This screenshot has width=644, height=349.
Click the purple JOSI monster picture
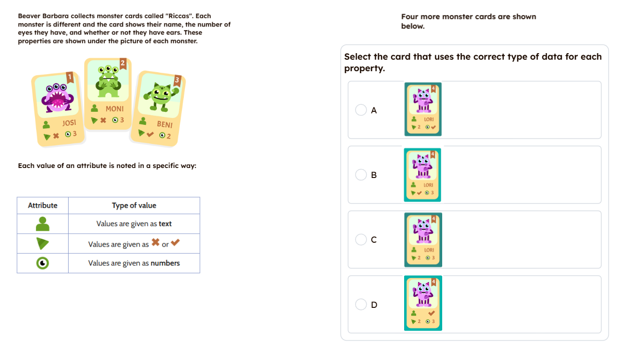click(x=59, y=97)
